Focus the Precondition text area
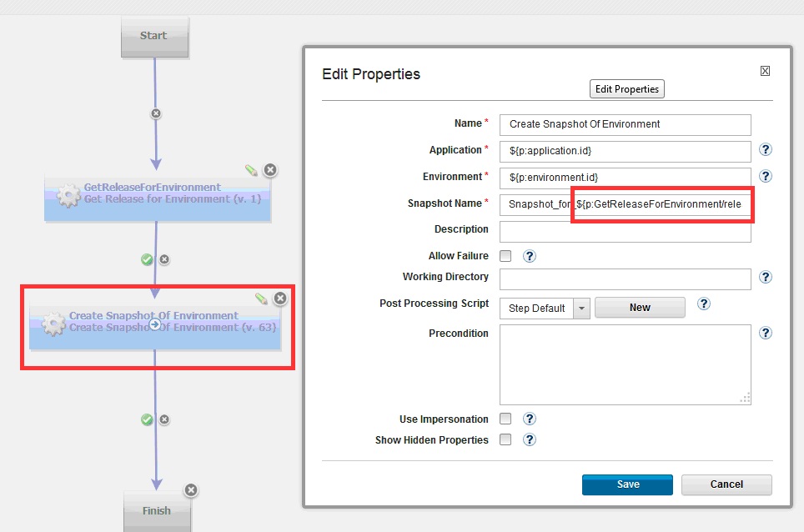This screenshot has width=804, height=532. point(625,364)
